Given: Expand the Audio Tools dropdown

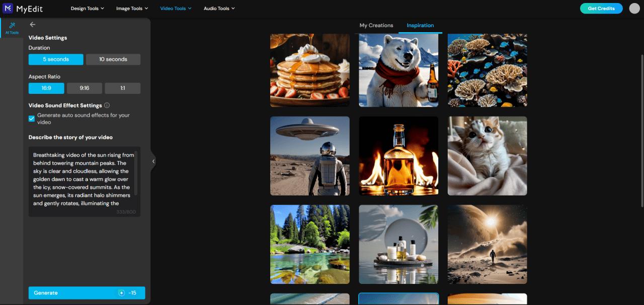Looking at the screenshot, I should pyautogui.click(x=219, y=8).
